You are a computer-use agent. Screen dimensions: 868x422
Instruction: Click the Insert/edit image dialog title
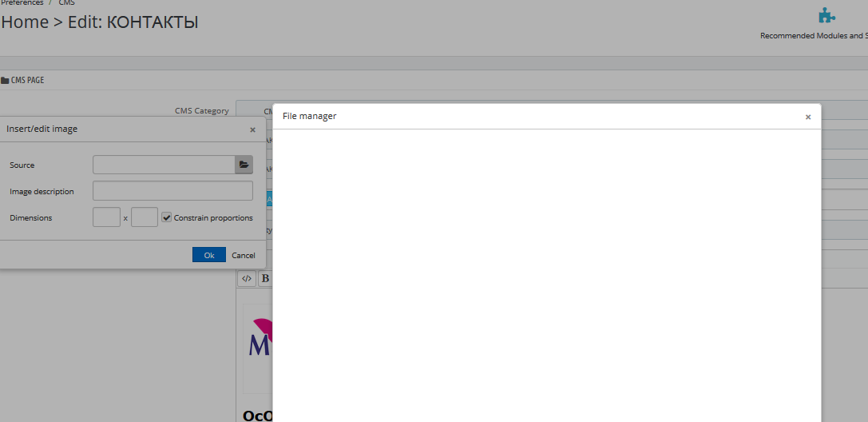pos(42,129)
